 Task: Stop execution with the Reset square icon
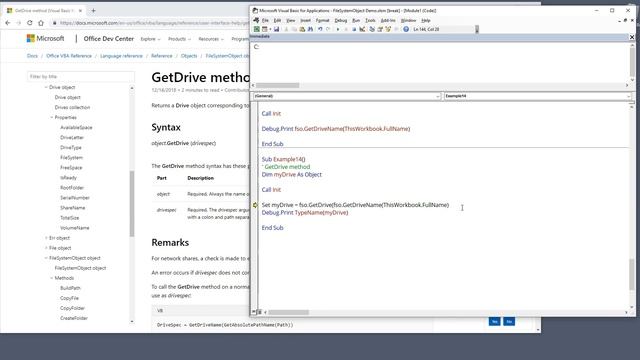point(354,29)
